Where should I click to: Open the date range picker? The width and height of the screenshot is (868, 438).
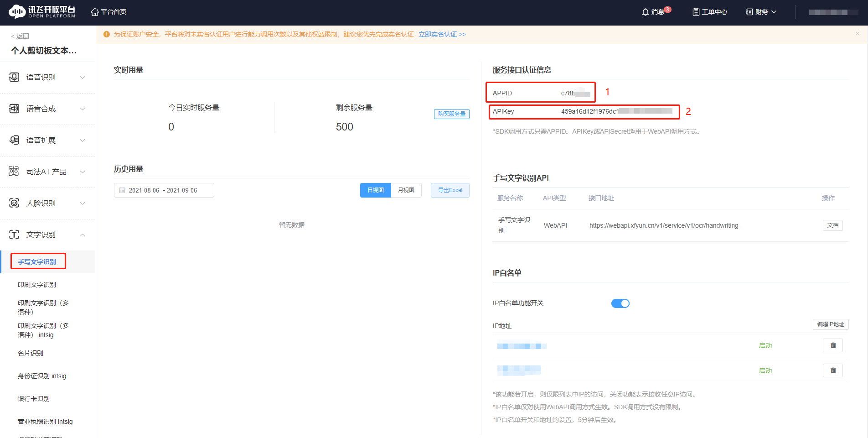pos(164,190)
